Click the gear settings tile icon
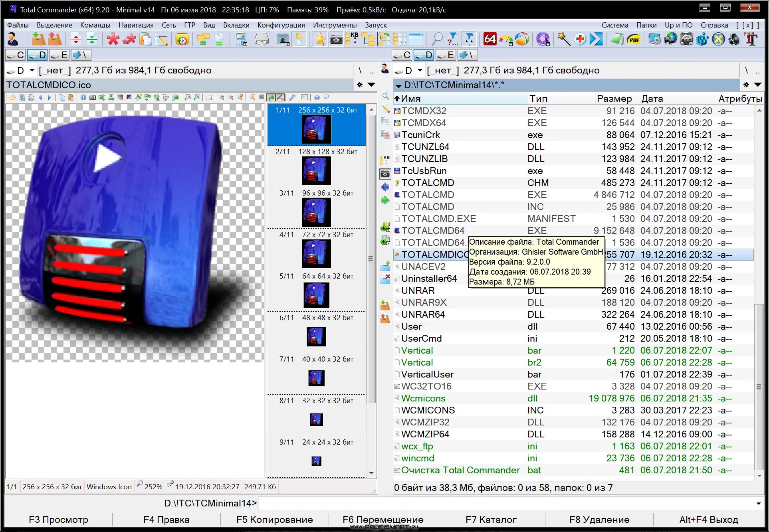 tap(686, 39)
